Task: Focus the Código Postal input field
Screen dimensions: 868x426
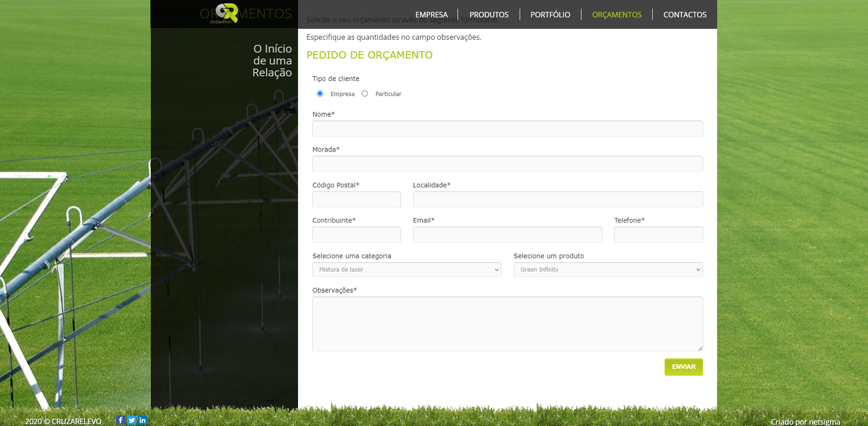Action: coord(356,199)
